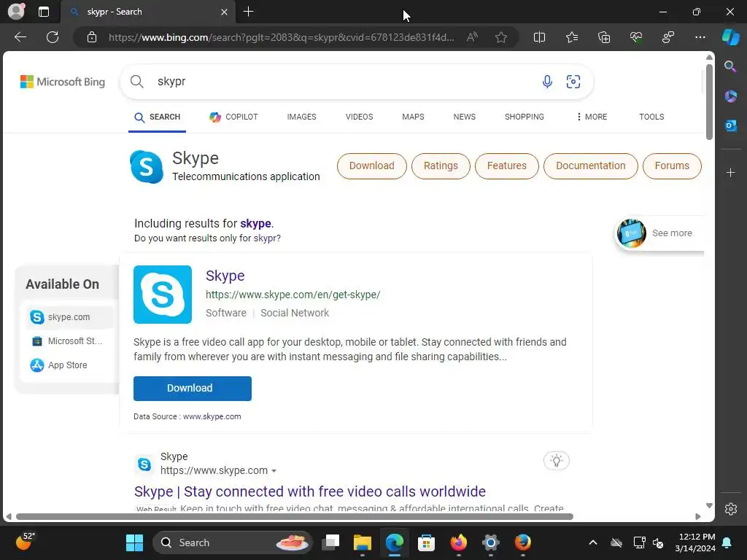Screen dimensions: 747x560
Task: Click the taskbar Search box
Action: point(232,542)
